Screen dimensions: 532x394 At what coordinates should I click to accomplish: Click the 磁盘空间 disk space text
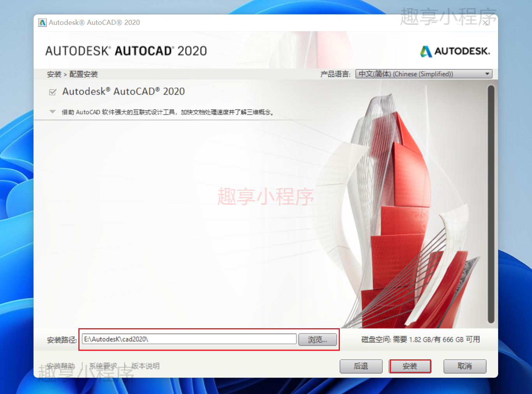point(421,339)
